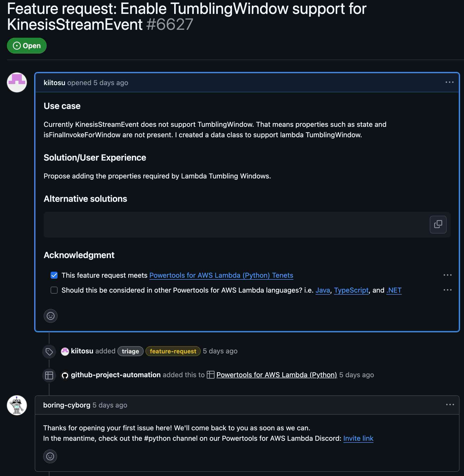Open Powertools for AWS Lambda (Python) Tenets link
The width and height of the screenshot is (464, 476).
click(221, 275)
